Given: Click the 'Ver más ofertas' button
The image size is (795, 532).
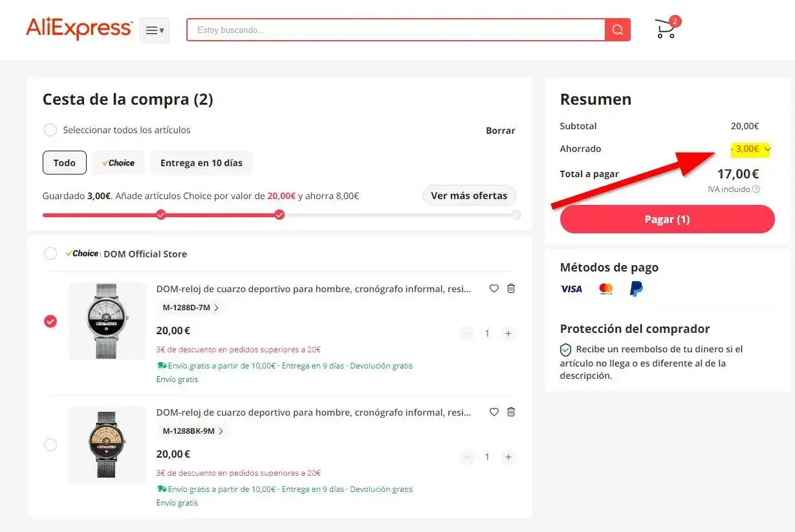Looking at the screenshot, I should coord(469,195).
